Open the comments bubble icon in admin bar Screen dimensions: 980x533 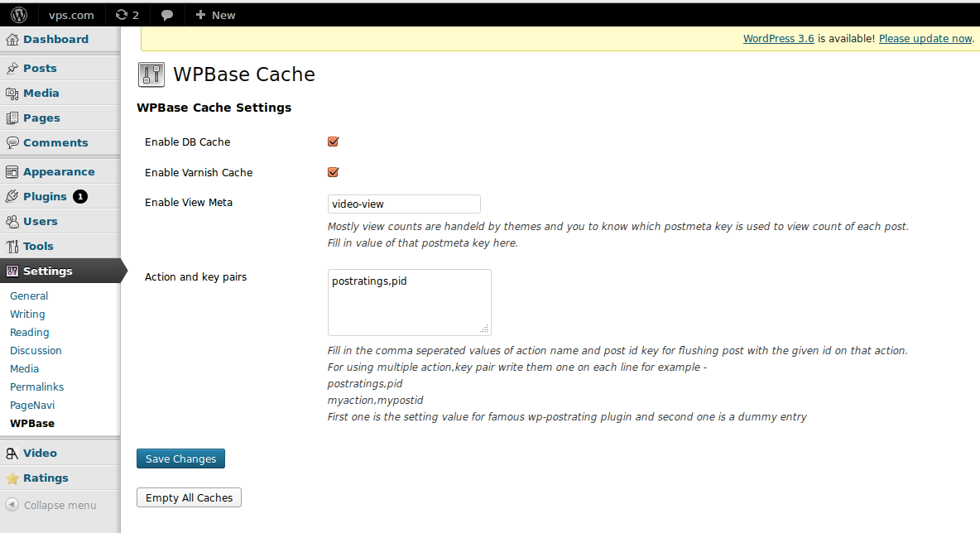point(167,15)
